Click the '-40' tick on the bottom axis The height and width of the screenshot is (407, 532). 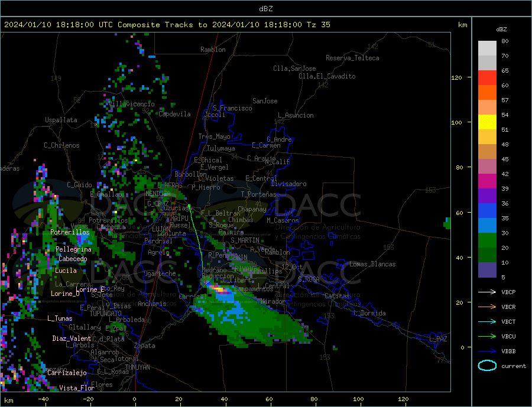tap(43, 399)
